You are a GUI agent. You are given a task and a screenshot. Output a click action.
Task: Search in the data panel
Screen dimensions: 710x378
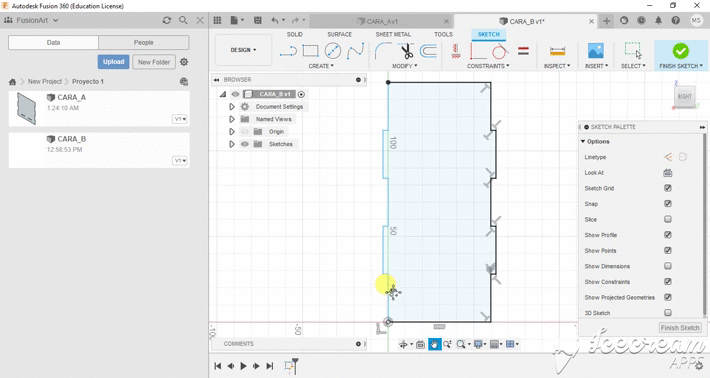click(183, 20)
